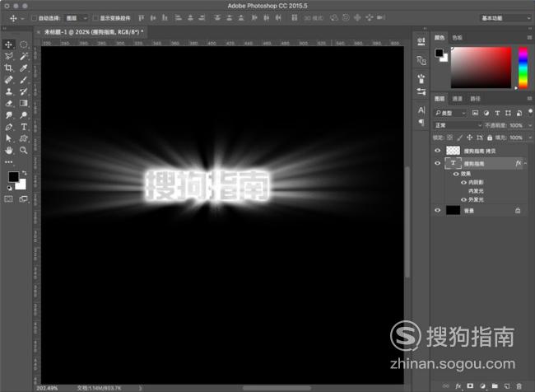Select the Move tool in the toolbox

[9, 44]
